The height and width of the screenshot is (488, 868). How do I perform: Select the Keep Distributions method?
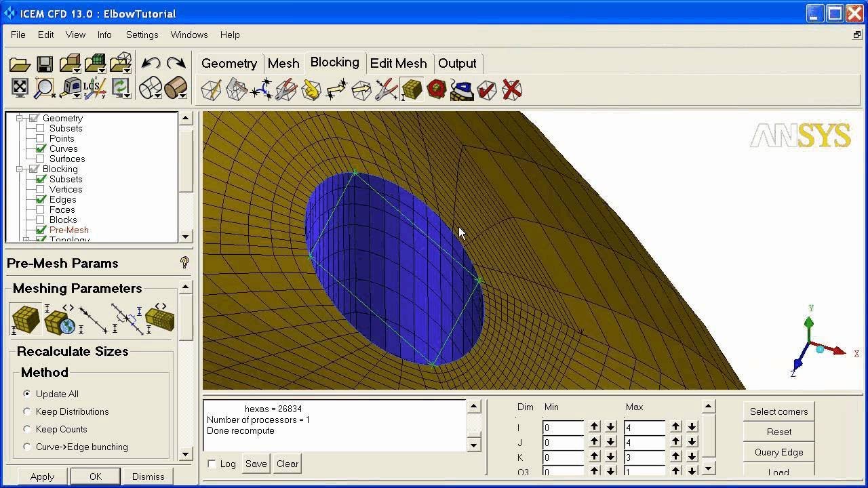coord(27,411)
